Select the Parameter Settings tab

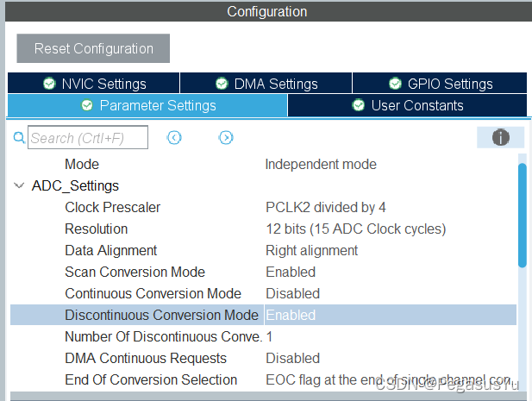(x=147, y=105)
